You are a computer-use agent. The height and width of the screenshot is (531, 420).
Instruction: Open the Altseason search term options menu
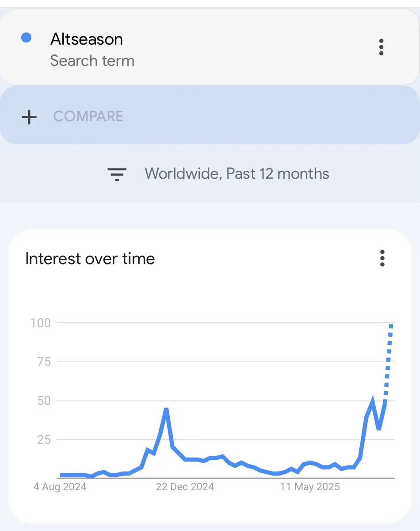[x=381, y=47]
